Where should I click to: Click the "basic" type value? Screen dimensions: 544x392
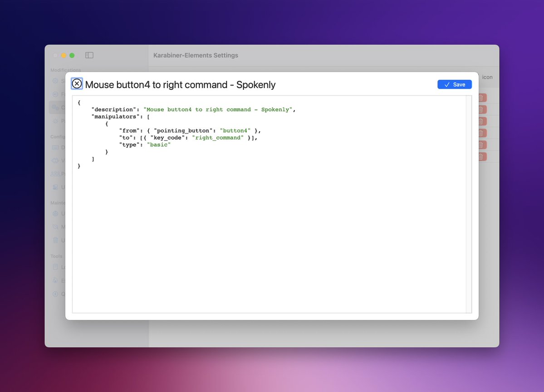158,145
